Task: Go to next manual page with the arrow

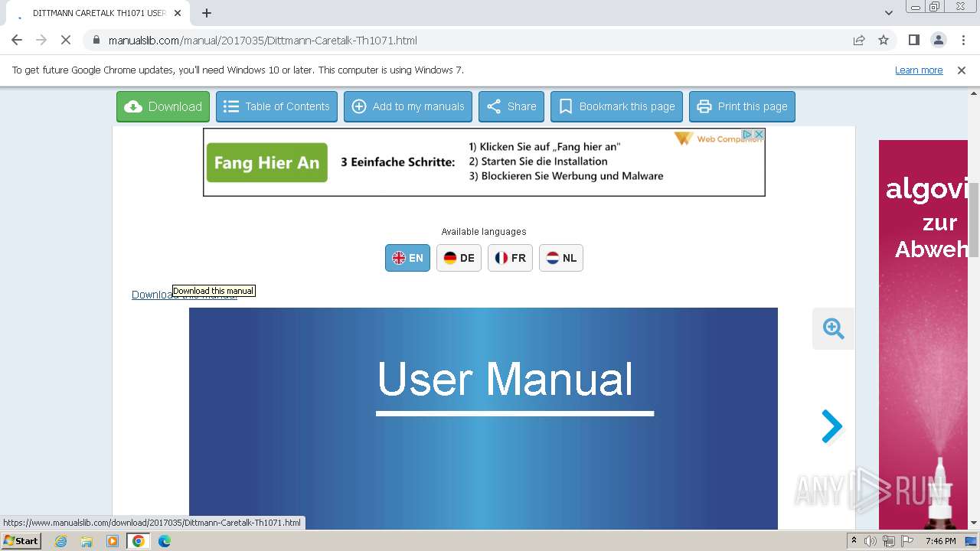Action: point(831,426)
